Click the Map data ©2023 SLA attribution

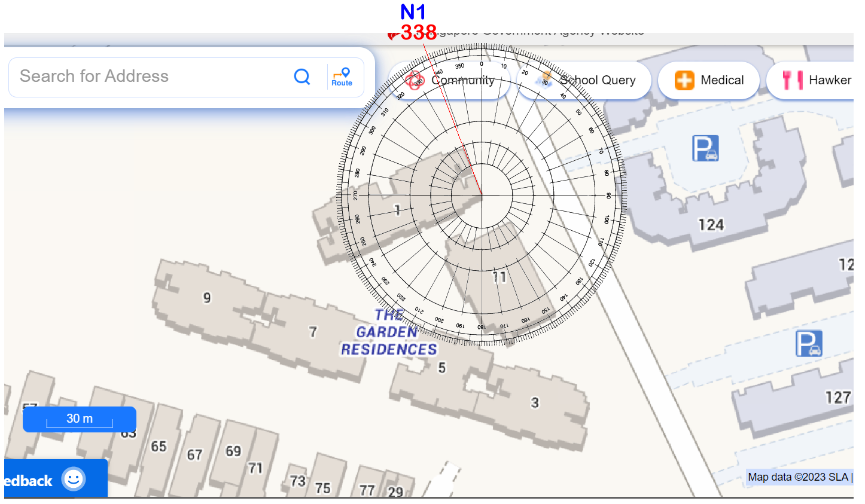pyautogui.click(x=798, y=477)
